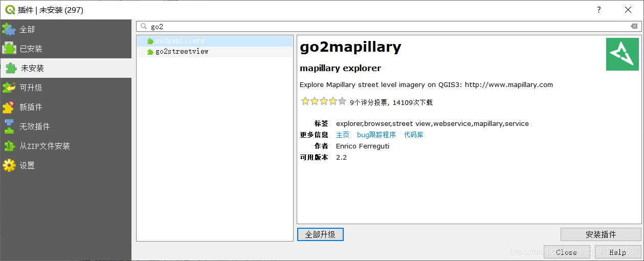644x261 pixels.
Task: Click the magnifier icon in search box
Action: pos(143,26)
